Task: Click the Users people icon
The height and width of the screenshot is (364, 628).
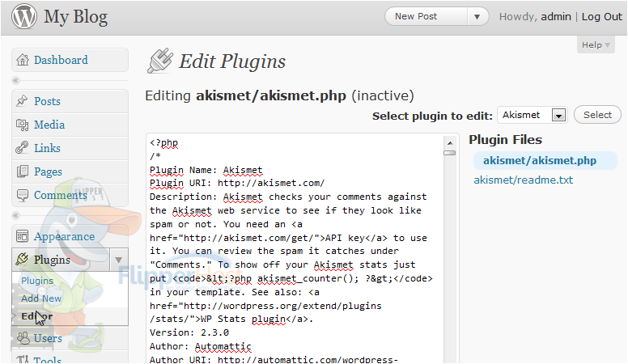Action: [x=23, y=338]
